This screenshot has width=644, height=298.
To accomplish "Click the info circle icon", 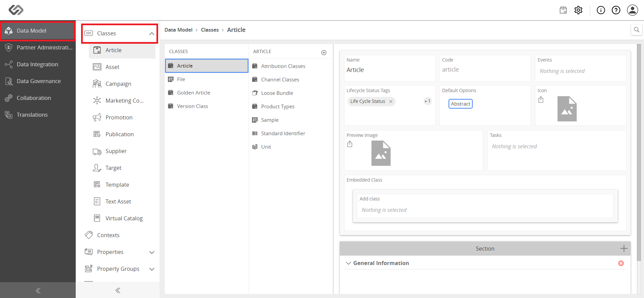I will [x=601, y=10].
